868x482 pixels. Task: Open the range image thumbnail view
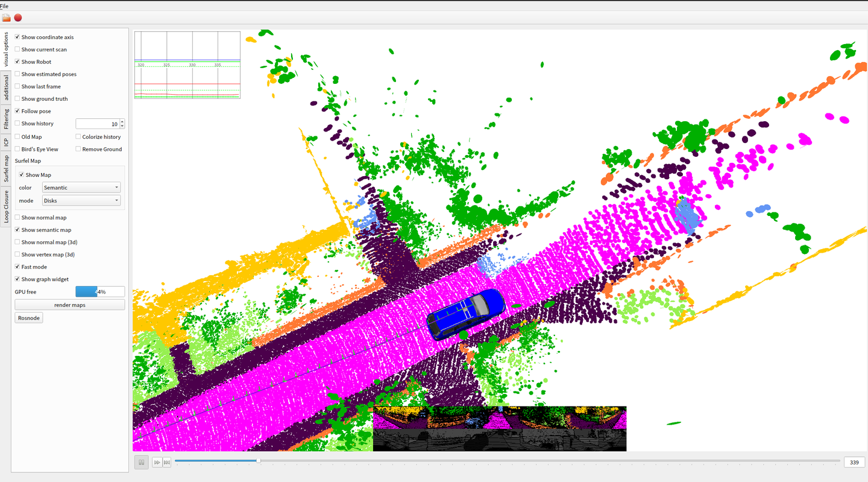point(499,427)
